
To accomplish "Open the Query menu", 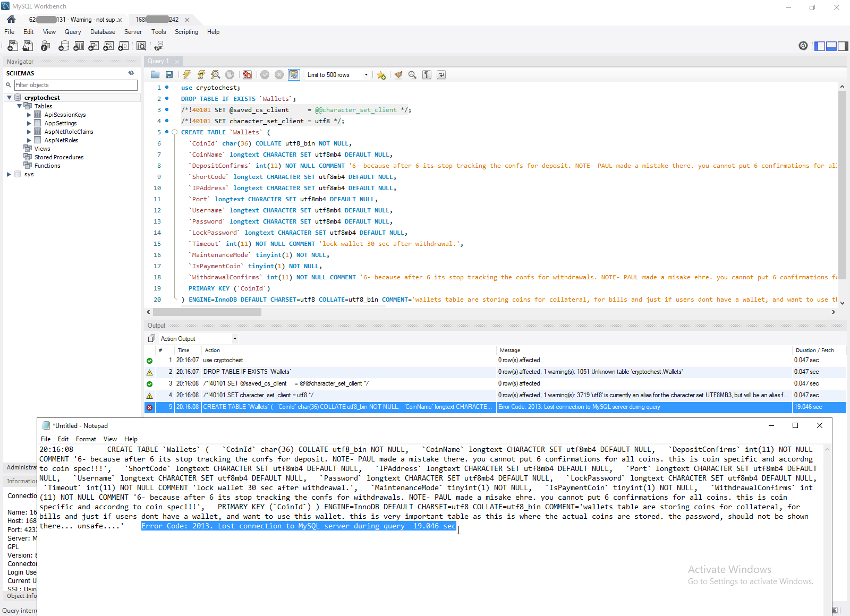I will pyautogui.click(x=73, y=32).
